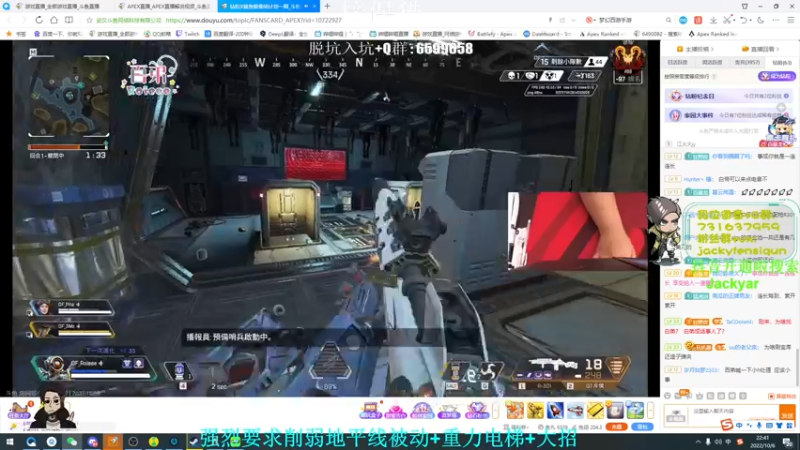
Task: Open the Dashboard bookmark
Action: click(547, 34)
